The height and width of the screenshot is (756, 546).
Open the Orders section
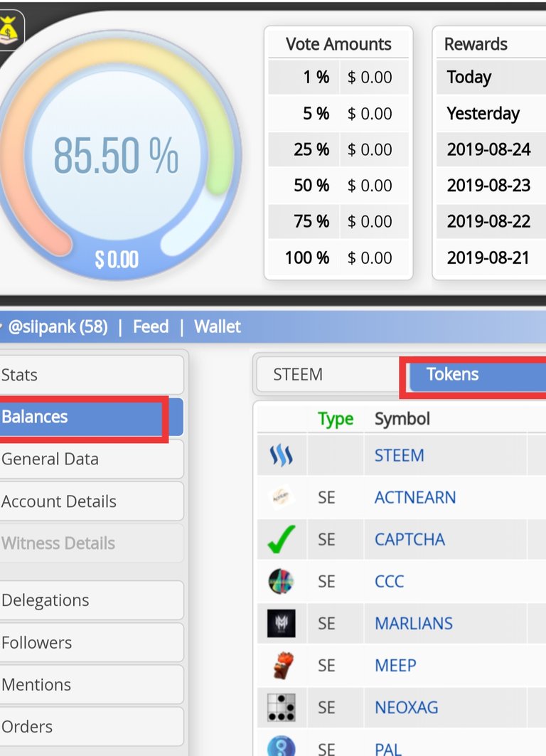(x=92, y=727)
